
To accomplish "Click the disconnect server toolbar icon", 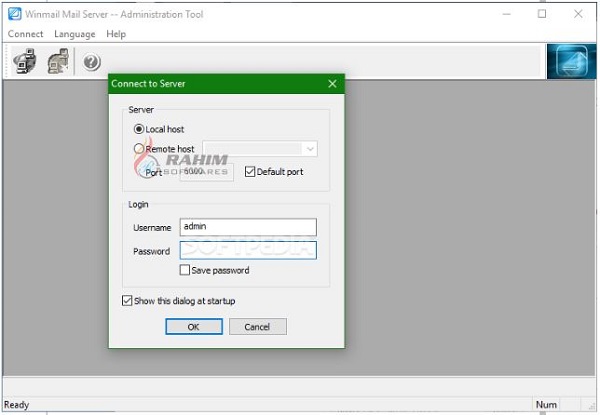I will tap(58, 61).
